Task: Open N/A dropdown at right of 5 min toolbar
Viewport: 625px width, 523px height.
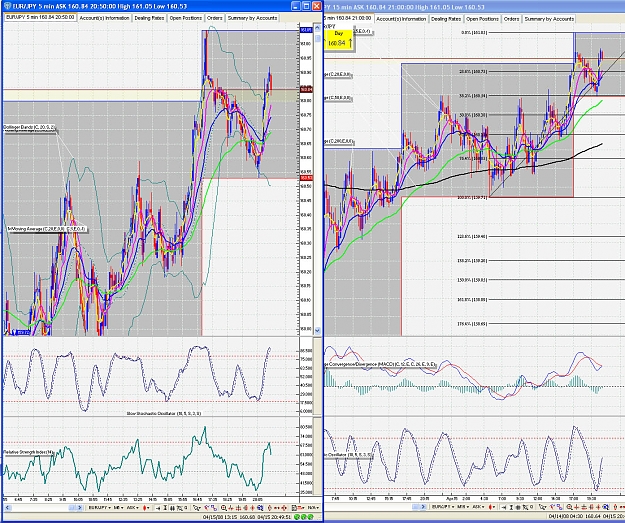Action: click(x=313, y=508)
